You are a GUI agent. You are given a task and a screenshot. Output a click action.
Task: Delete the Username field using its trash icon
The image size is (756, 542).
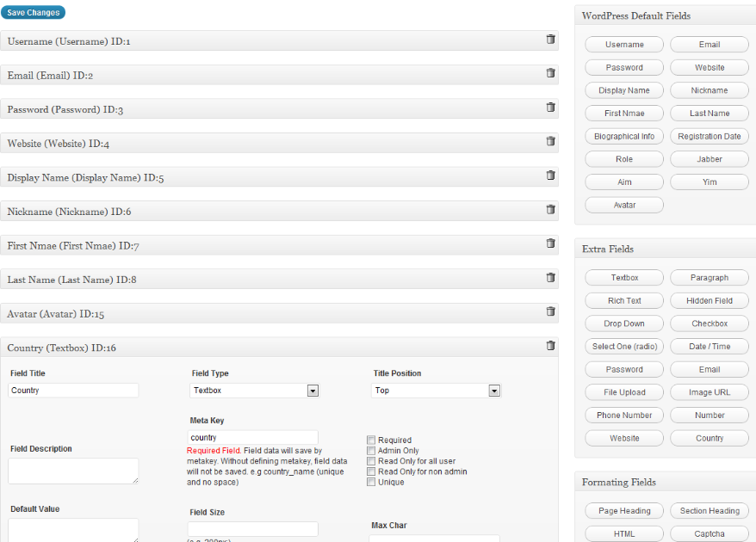click(x=550, y=39)
